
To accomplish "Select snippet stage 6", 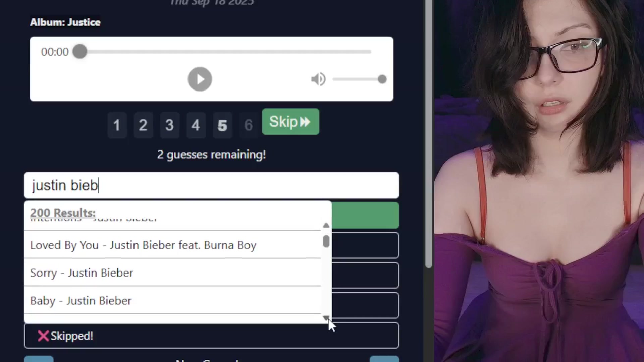I will 249,125.
